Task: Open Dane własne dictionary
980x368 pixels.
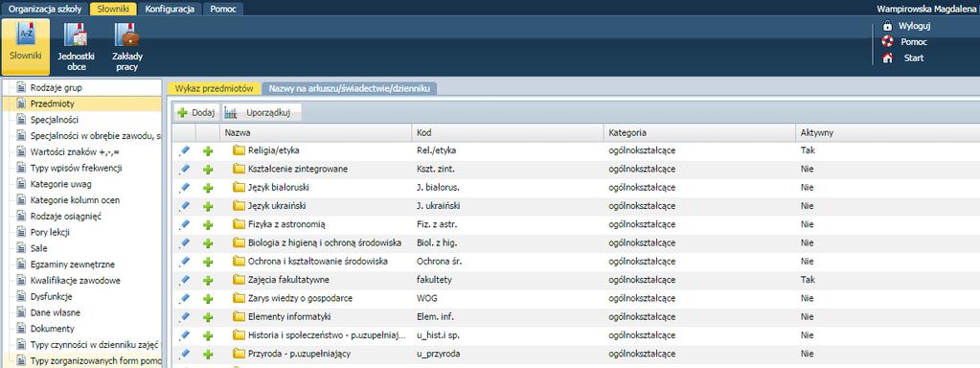Action: pos(55,312)
